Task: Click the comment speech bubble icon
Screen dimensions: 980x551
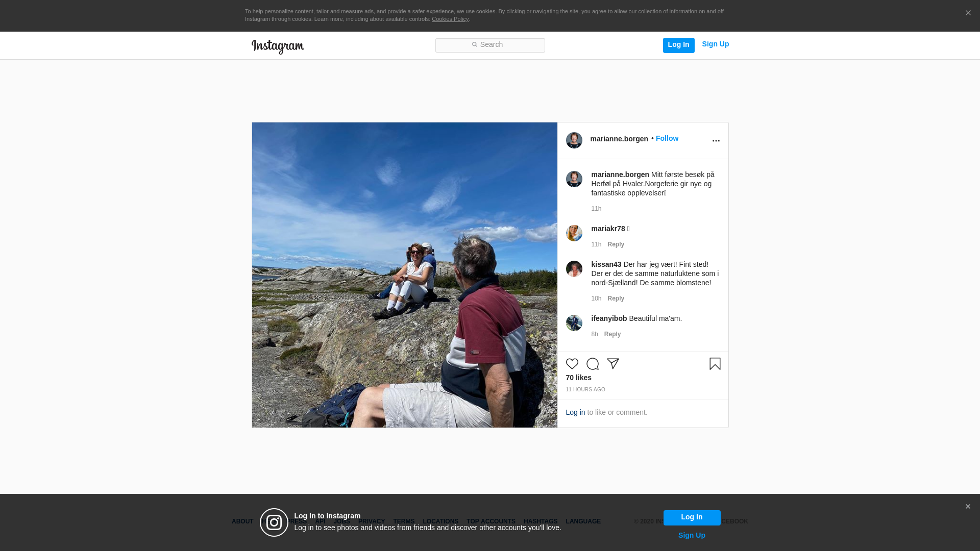Action: [592, 364]
